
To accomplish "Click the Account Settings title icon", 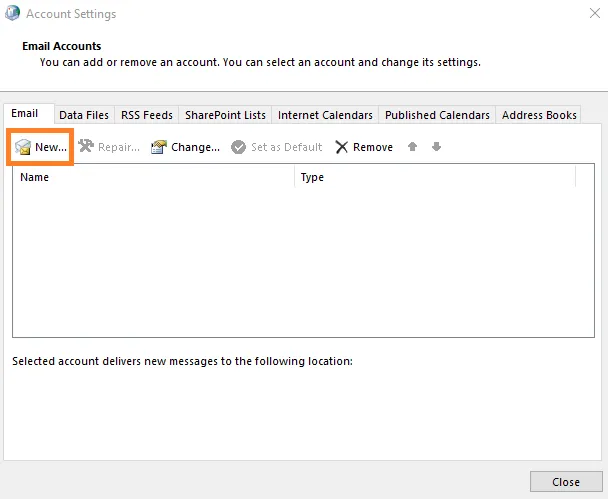I will coord(12,13).
